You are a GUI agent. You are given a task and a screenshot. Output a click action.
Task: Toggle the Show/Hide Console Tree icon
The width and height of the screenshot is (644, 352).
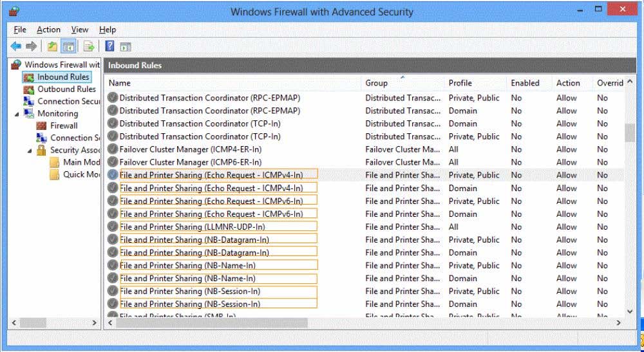68,46
